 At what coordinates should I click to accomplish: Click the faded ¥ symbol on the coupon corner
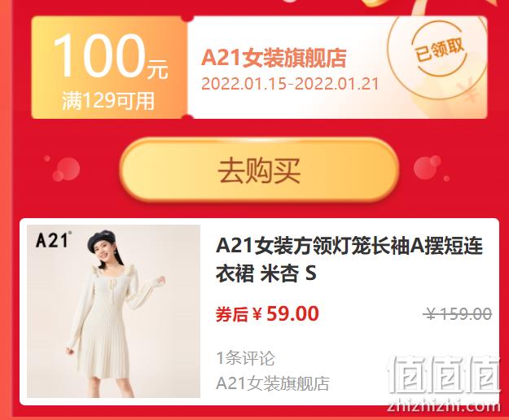(x=467, y=91)
